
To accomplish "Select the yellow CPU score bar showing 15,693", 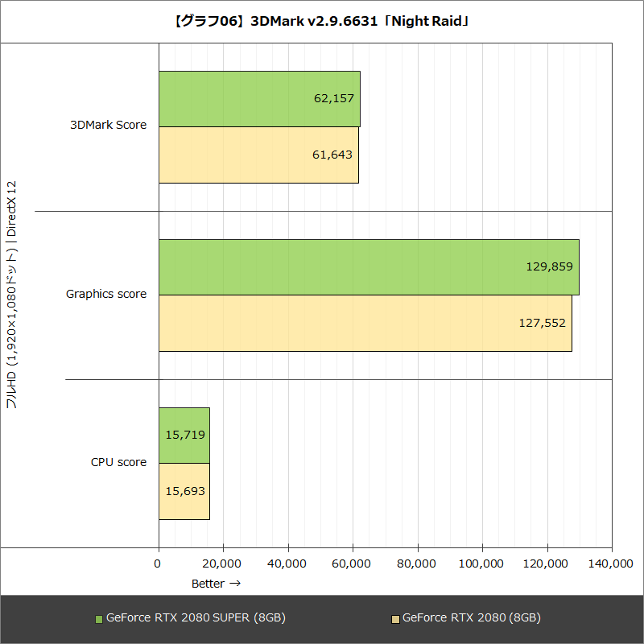I will coord(184,491).
